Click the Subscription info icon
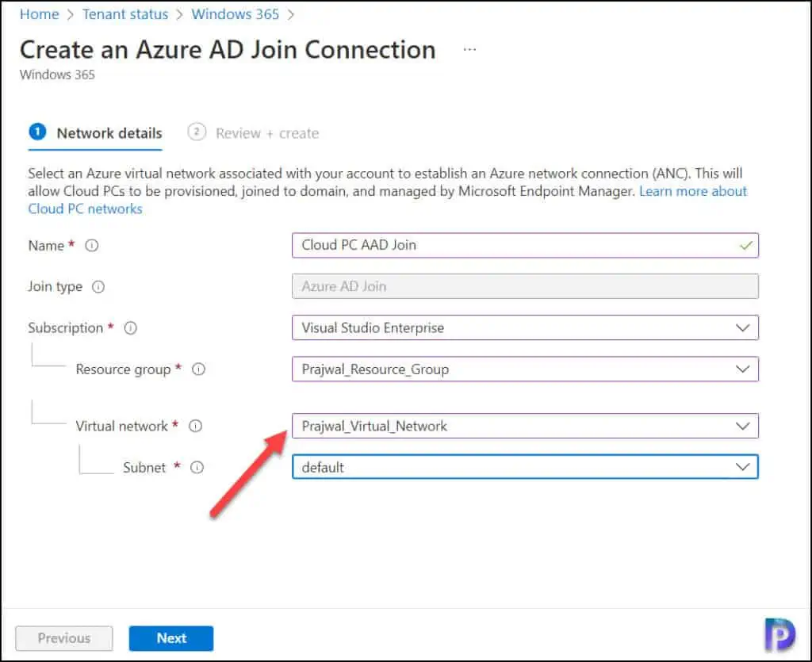 click(x=131, y=328)
